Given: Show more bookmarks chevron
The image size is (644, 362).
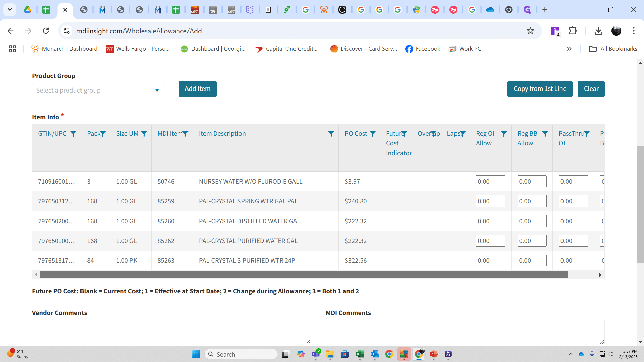Looking at the screenshot, I should click(569, 49).
